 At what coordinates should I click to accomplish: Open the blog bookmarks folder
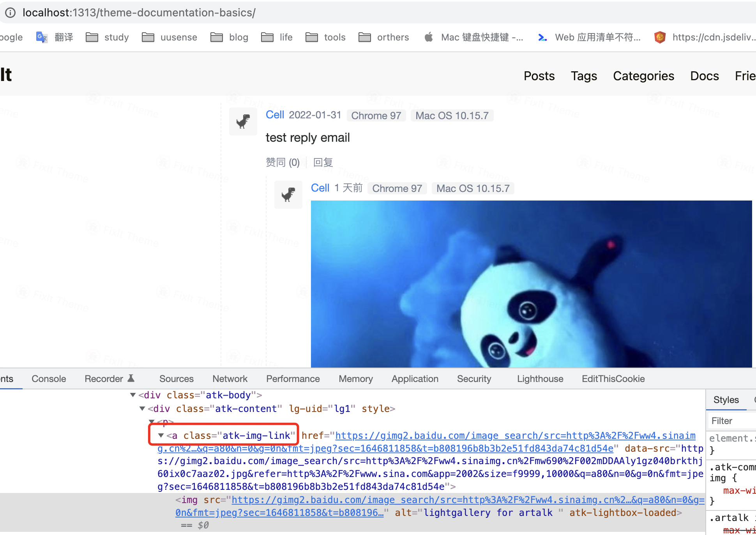(230, 37)
